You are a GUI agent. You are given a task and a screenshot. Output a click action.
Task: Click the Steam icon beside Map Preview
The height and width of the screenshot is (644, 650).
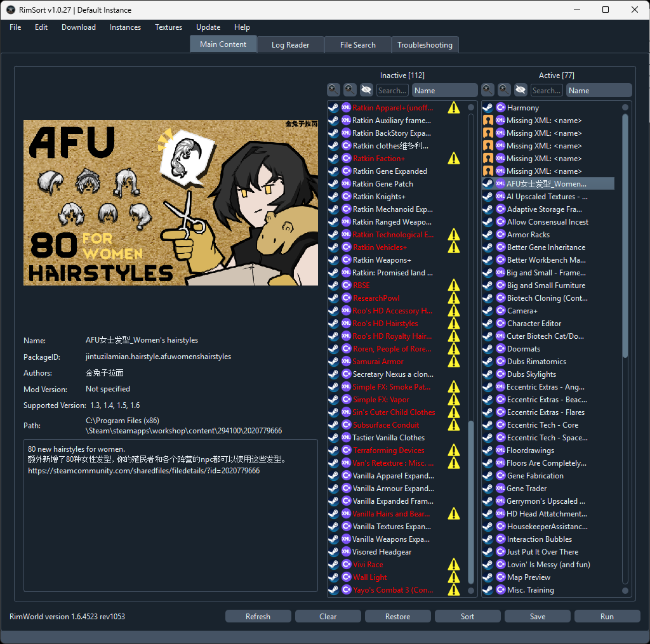[488, 577]
